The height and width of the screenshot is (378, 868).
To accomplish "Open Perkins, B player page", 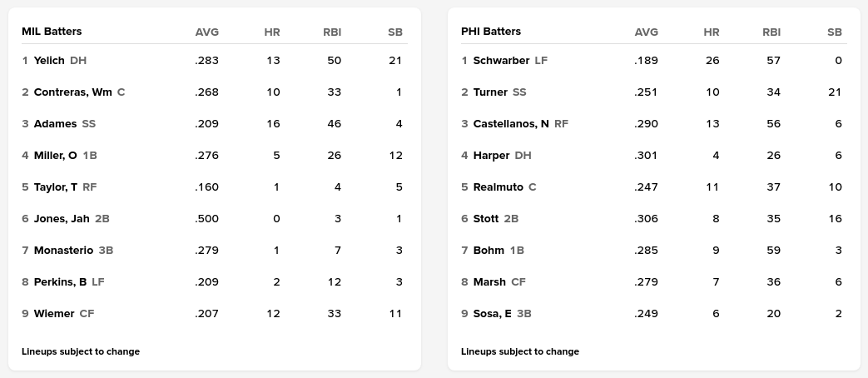I will [x=60, y=282].
